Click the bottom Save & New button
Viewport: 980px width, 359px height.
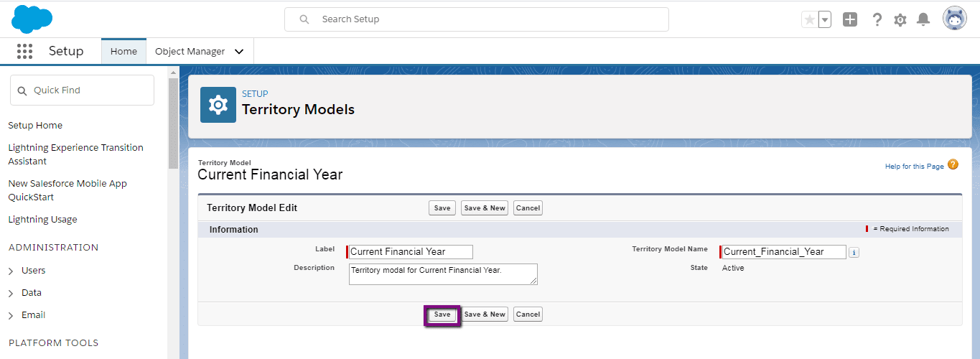(x=485, y=314)
